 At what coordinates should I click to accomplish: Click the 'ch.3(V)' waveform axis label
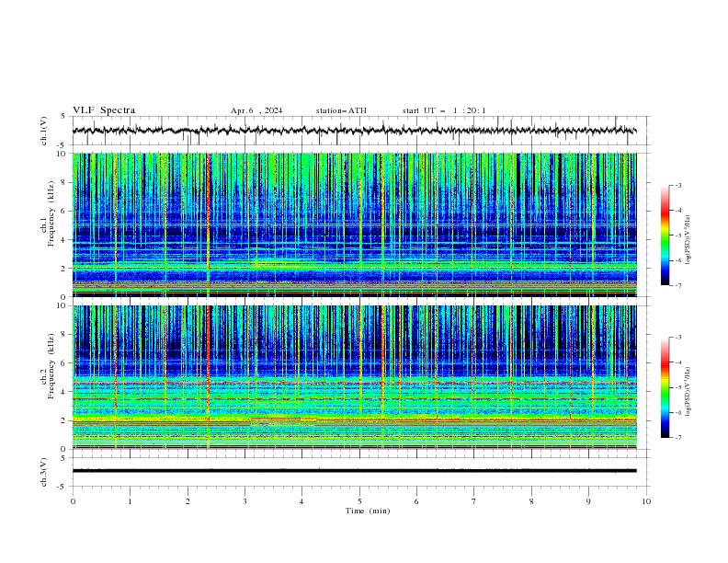[43, 472]
